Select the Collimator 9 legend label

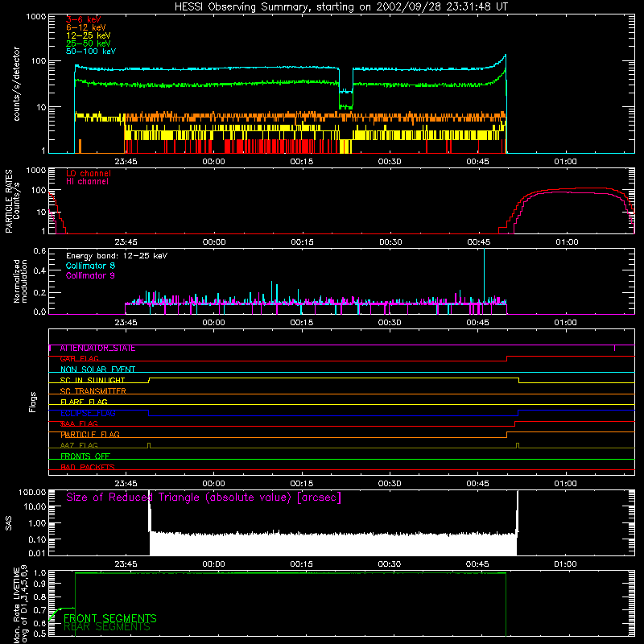point(90,275)
